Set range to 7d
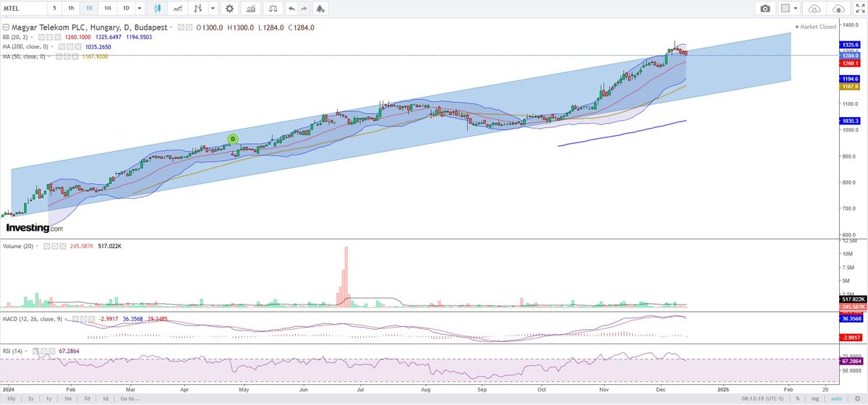This screenshot has width=868, height=405. click(x=87, y=398)
